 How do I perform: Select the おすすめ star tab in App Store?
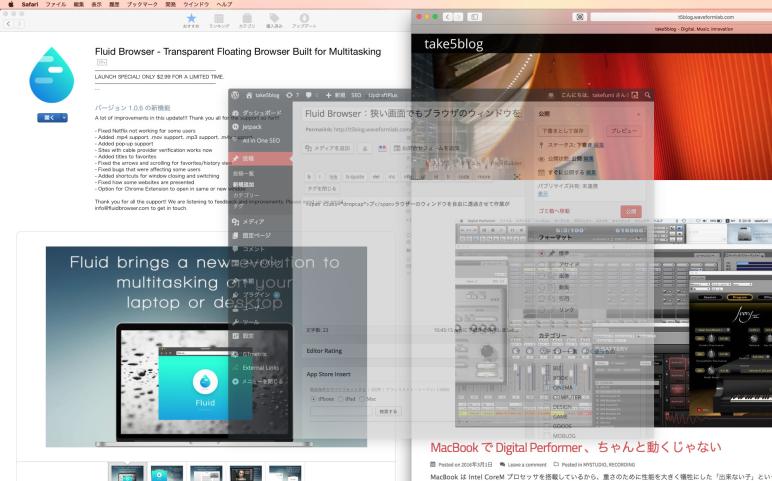[191, 21]
